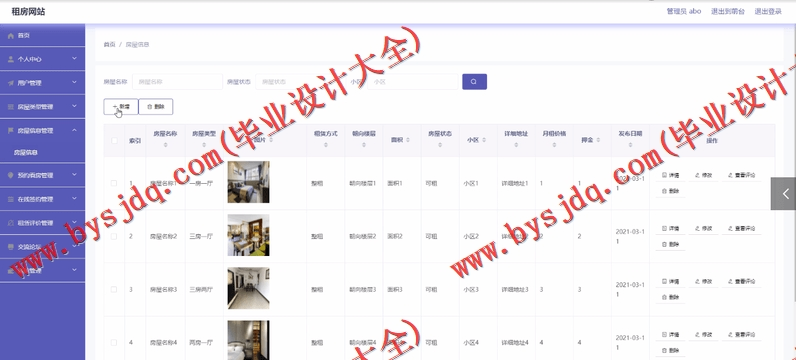This screenshot has height=360, width=796.
Task: Open the gray left-arrow side panel tab
Action: coord(783,193)
